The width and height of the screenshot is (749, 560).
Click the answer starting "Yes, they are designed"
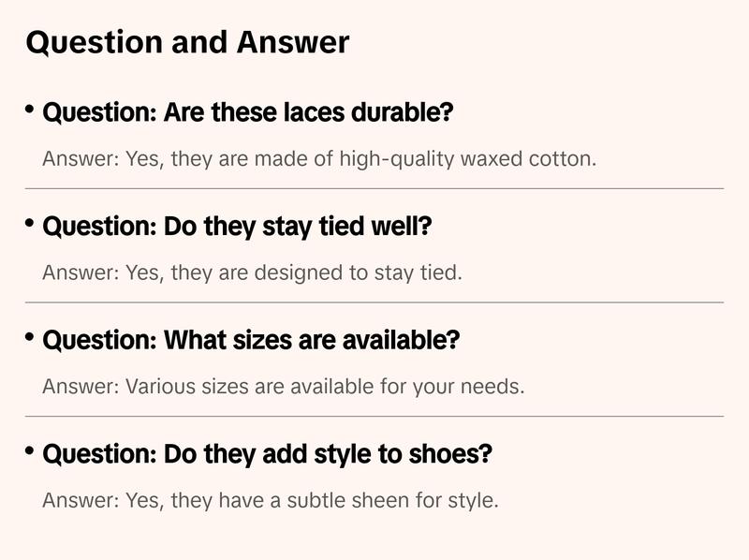[252, 273]
